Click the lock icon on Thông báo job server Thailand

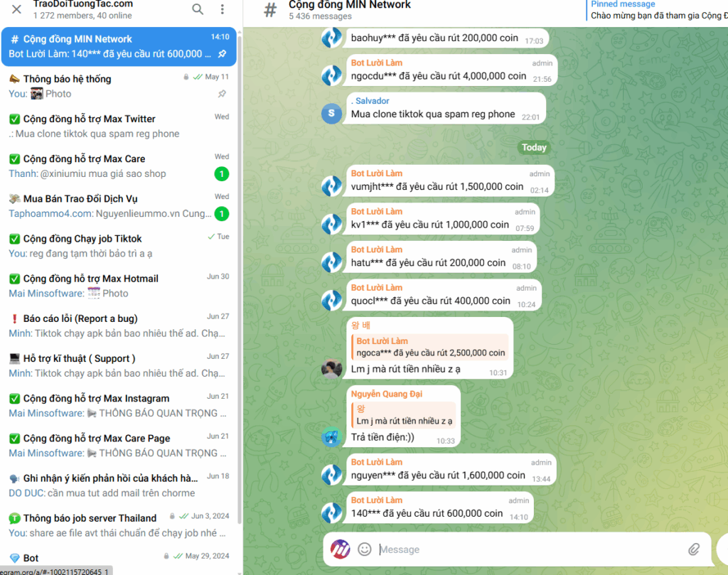tap(172, 516)
